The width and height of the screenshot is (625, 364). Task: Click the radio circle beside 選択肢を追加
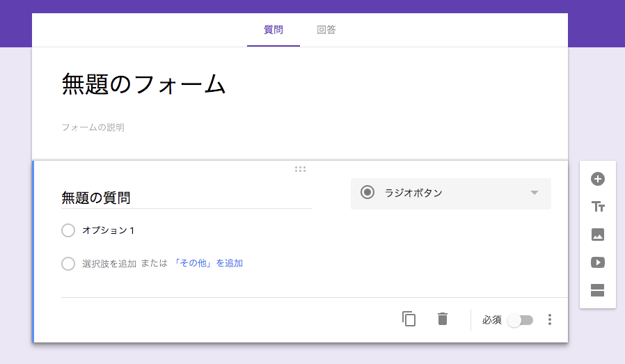(68, 264)
